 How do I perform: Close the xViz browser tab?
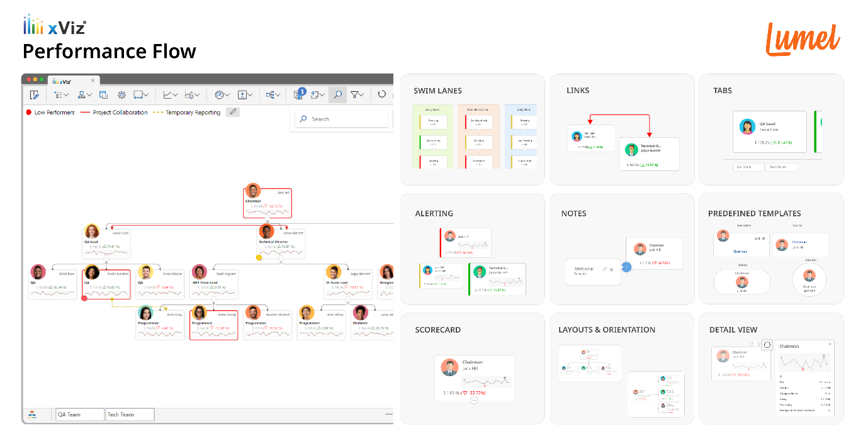(x=93, y=81)
